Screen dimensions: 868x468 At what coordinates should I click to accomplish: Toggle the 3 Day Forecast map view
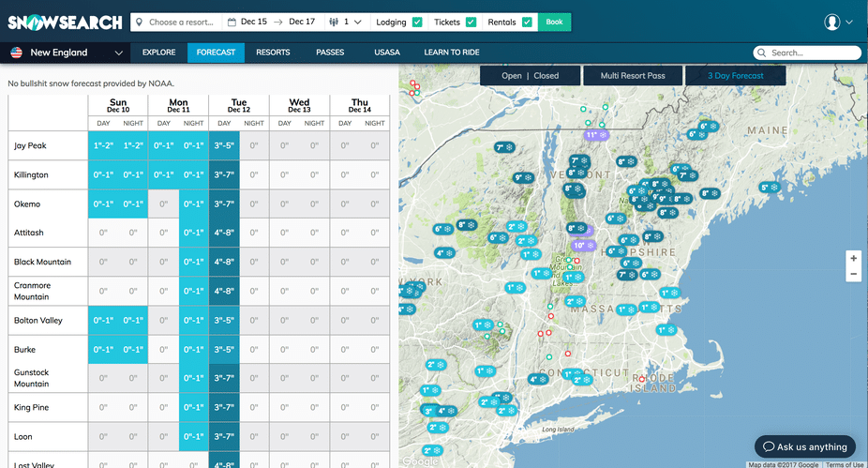point(735,76)
